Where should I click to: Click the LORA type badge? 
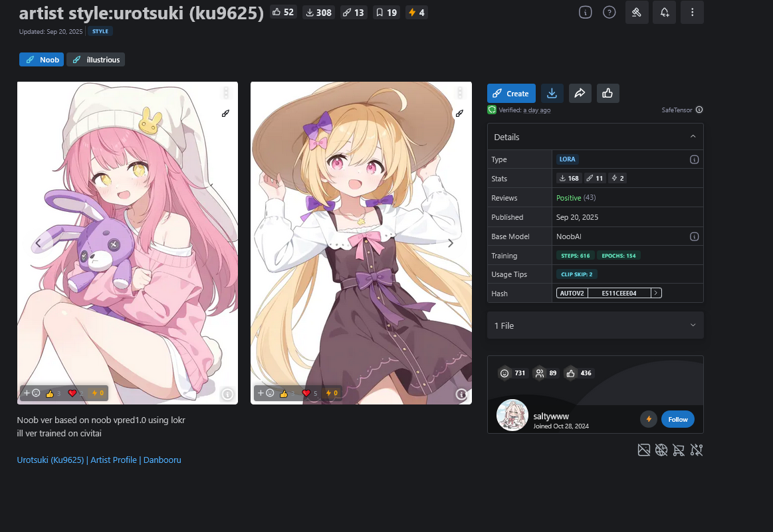[x=567, y=159]
